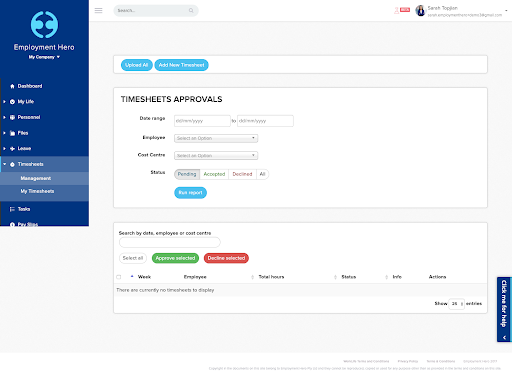Click the Files folder icon
Screen dimensions: 512x378
pyautogui.click(x=12, y=133)
